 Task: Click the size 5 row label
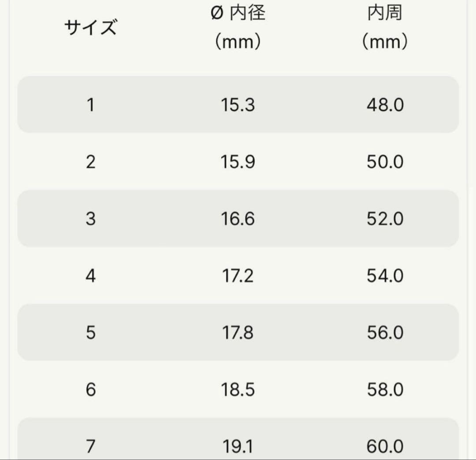pyautogui.click(x=90, y=333)
